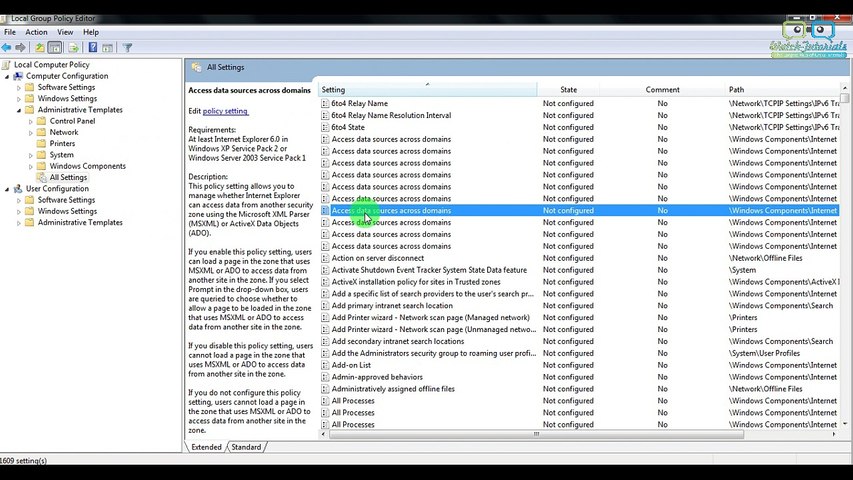
Task: Click policy icon beside Add primary intranet search location
Action: point(325,306)
